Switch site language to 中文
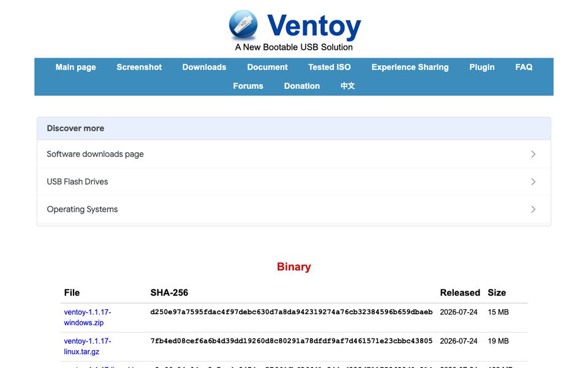Image resolution: width=588 pixels, height=368 pixels. tap(348, 86)
